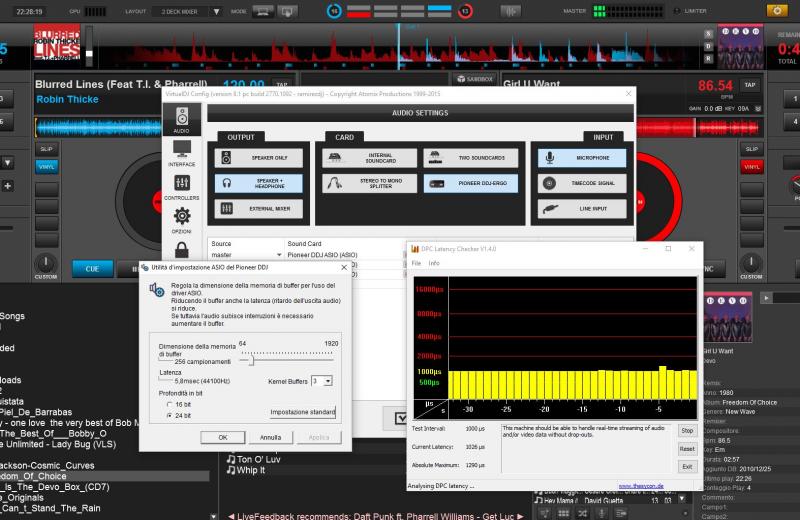Open the Interface settings section
This screenshot has width=800, height=520.
click(181, 153)
